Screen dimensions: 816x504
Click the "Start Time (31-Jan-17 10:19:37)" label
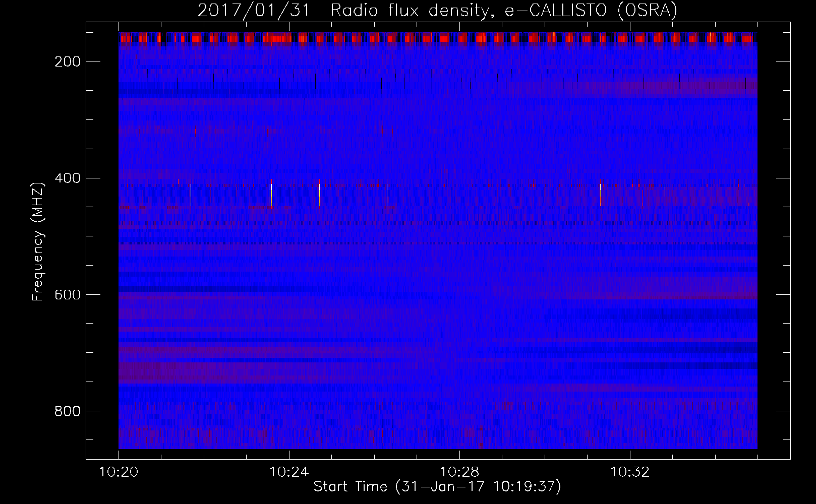(437, 487)
